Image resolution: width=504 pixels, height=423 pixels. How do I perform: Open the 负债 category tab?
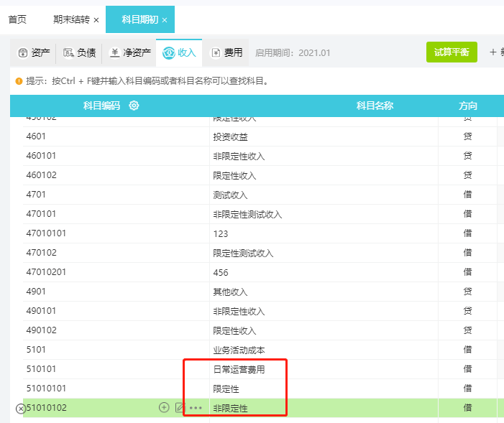click(x=79, y=52)
